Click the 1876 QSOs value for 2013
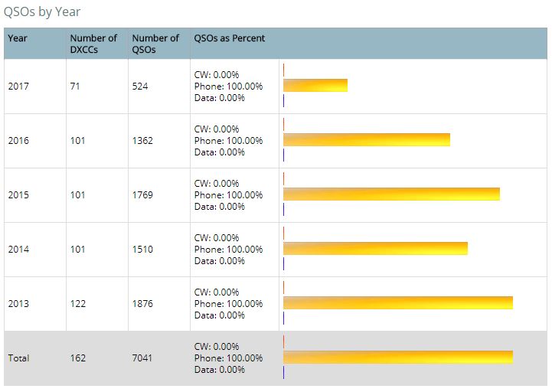Screen dimensions: 552x392 click(142, 304)
